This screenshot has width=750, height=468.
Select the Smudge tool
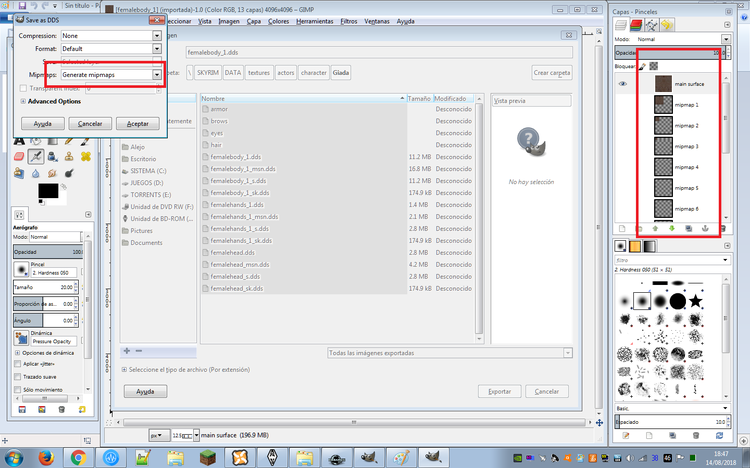(x=53, y=173)
